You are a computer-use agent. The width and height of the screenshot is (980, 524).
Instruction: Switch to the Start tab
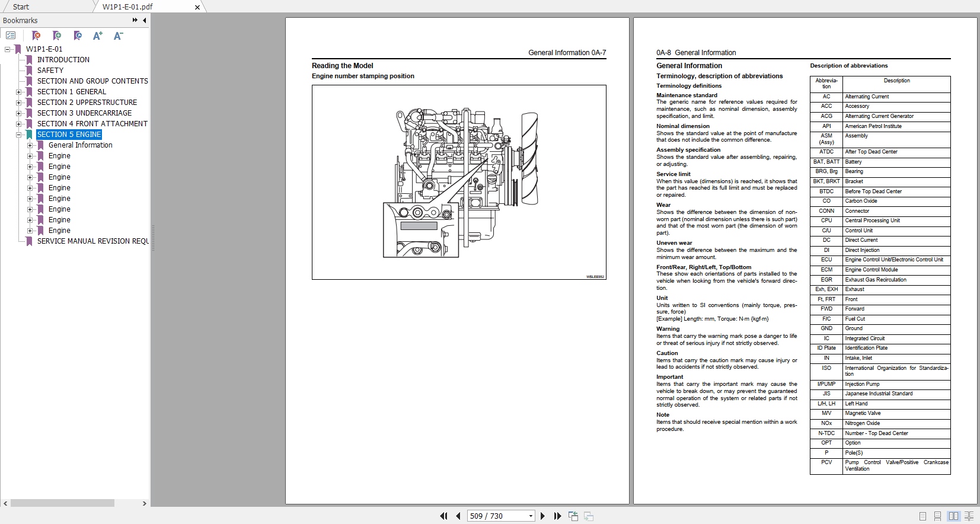pyautogui.click(x=21, y=7)
